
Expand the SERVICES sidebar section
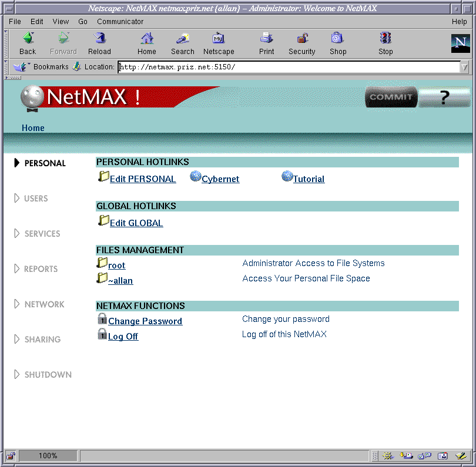pos(42,234)
